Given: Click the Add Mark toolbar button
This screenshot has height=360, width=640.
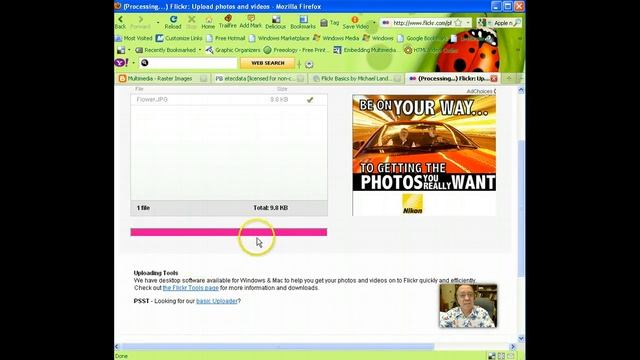Looking at the screenshot, I should [x=251, y=22].
